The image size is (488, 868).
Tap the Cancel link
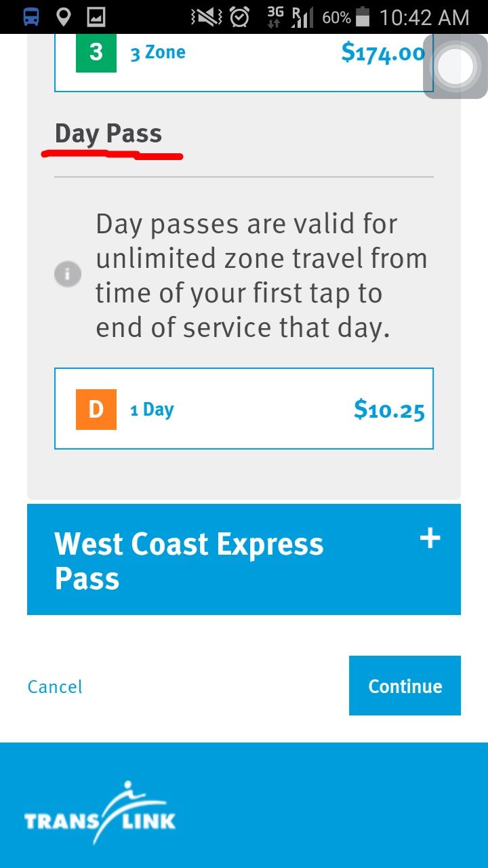pos(55,687)
